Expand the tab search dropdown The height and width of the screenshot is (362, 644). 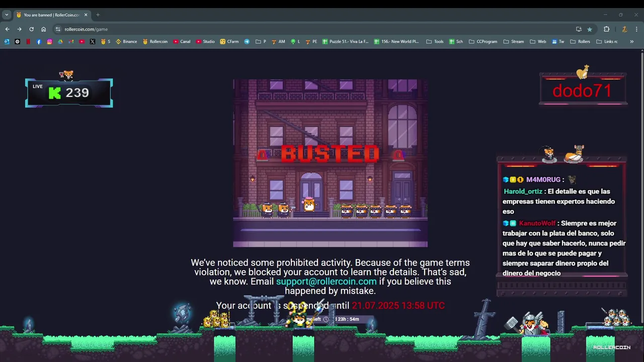(7, 15)
